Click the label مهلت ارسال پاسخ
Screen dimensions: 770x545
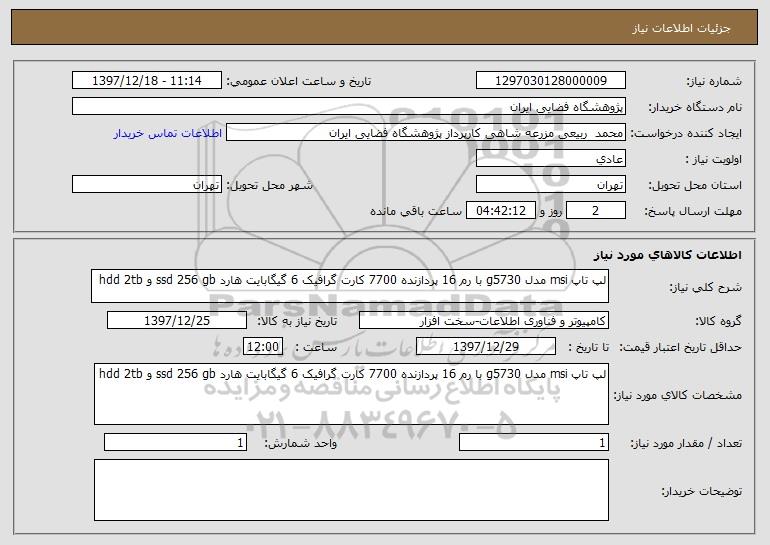point(693,211)
